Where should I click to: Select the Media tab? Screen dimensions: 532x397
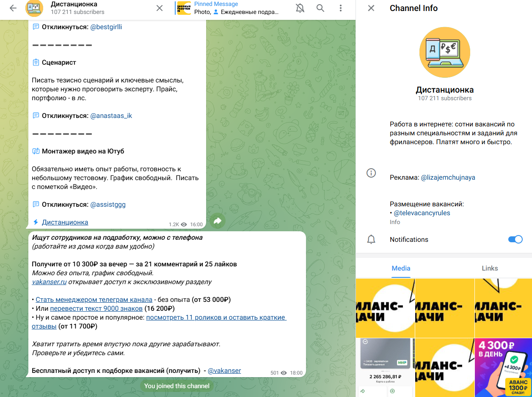[401, 268]
